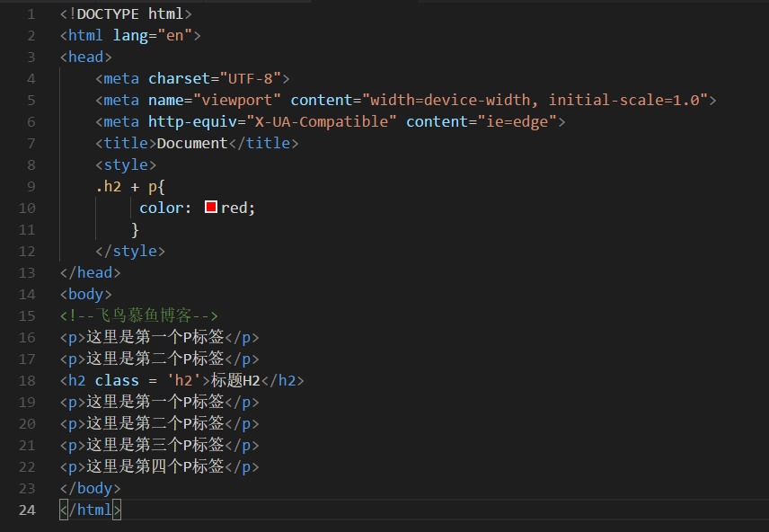Select the closing </body> tag
This screenshot has height=532, width=769.
pos(91,488)
